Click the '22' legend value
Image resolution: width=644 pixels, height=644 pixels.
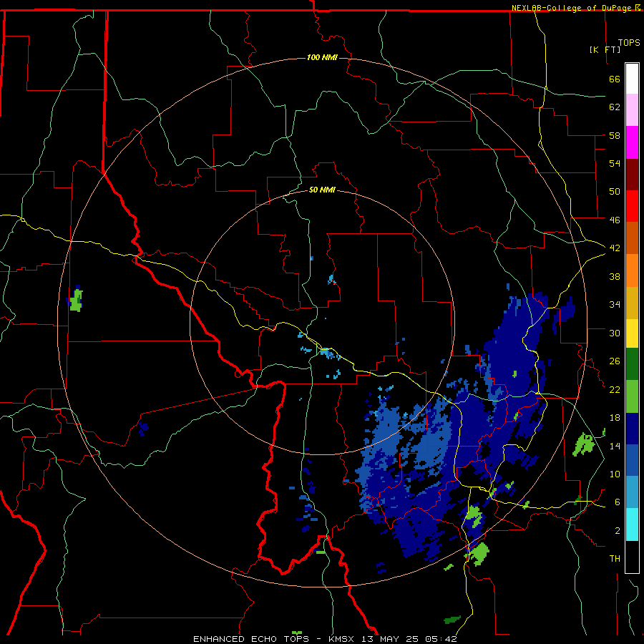[x=615, y=389]
